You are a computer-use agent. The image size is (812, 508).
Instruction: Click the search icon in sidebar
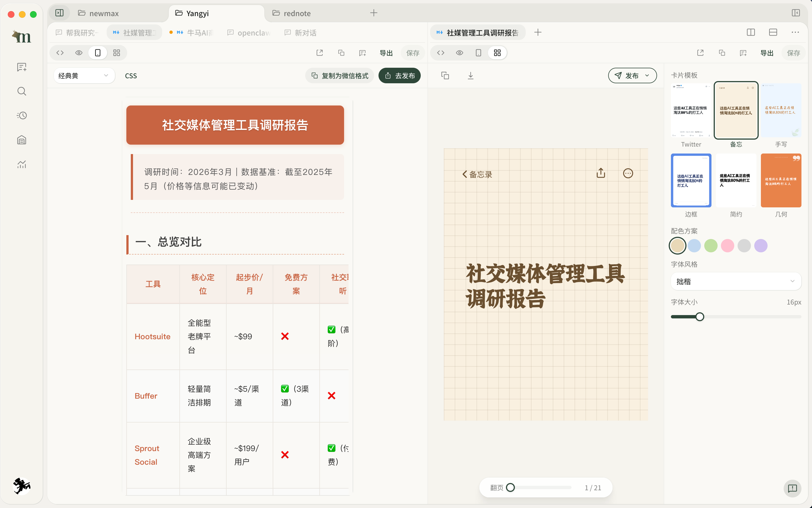click(x=21, y=91)
